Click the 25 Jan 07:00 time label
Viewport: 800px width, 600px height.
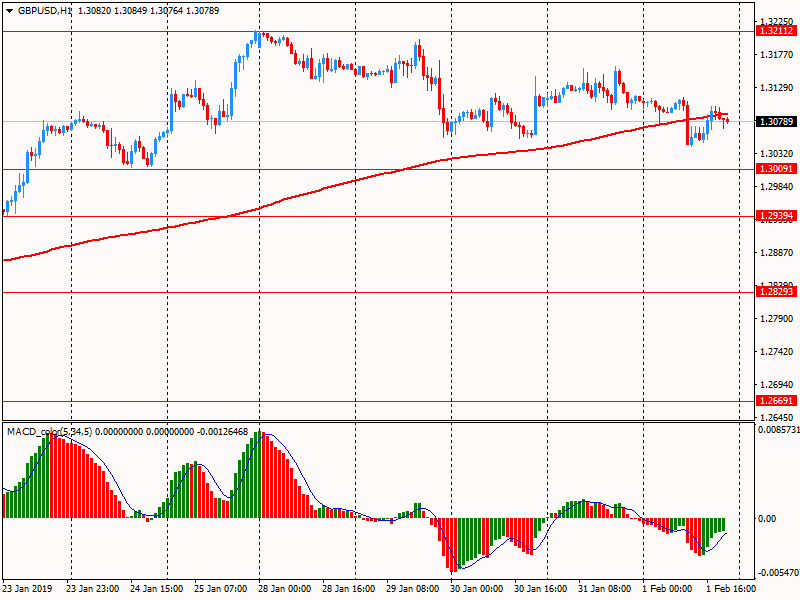pos(221,589)
